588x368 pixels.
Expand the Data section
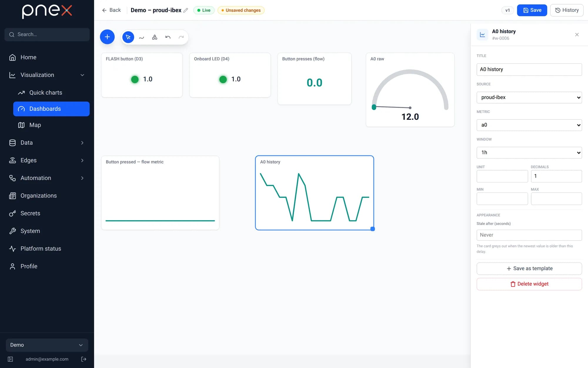coord(82,142)
